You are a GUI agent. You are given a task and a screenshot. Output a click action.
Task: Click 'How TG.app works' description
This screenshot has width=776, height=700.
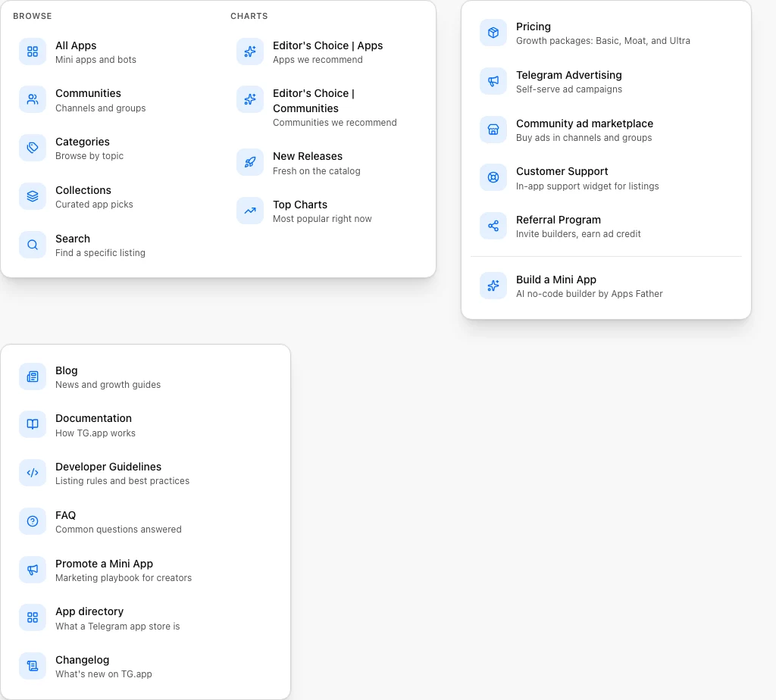click(95, 433)
